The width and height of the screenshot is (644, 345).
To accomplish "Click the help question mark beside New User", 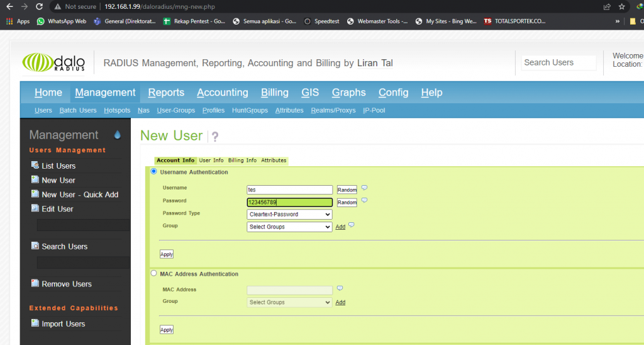I will (215, 137).
